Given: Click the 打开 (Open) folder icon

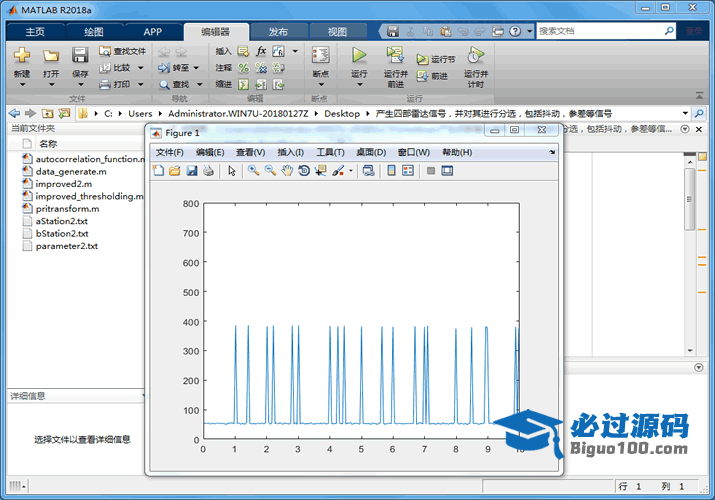Looking at the screenshot, I should pos(51,56).
